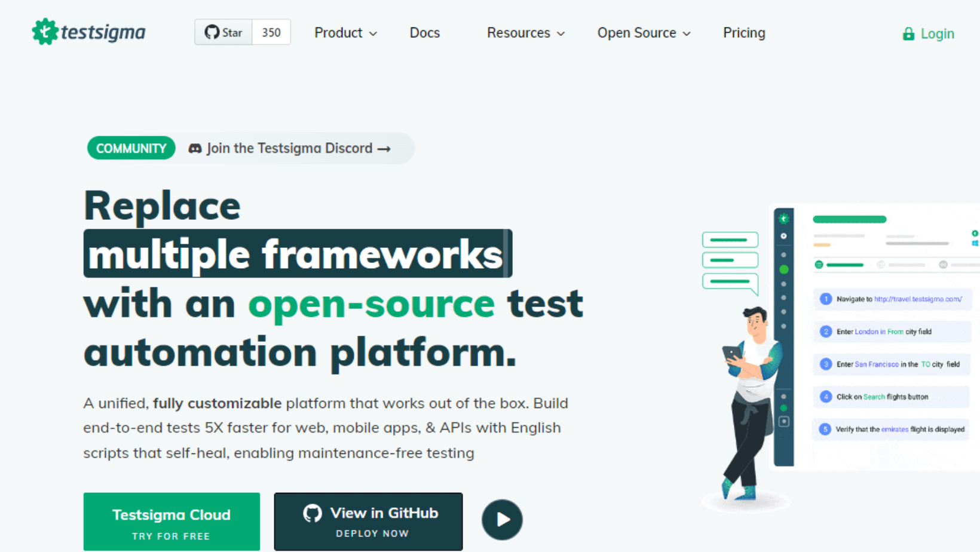
Task: Click the Testsigma icon atop illustration sidebar
Action: pos(784,219)
